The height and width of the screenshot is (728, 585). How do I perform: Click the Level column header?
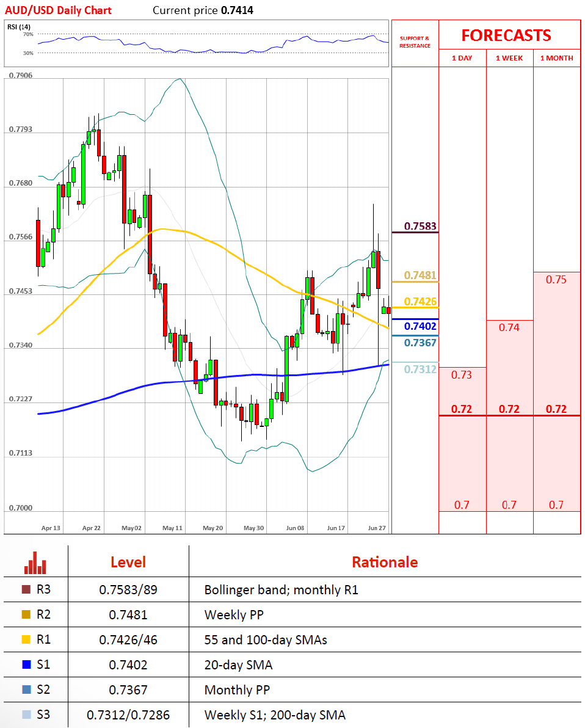[128, 562]
